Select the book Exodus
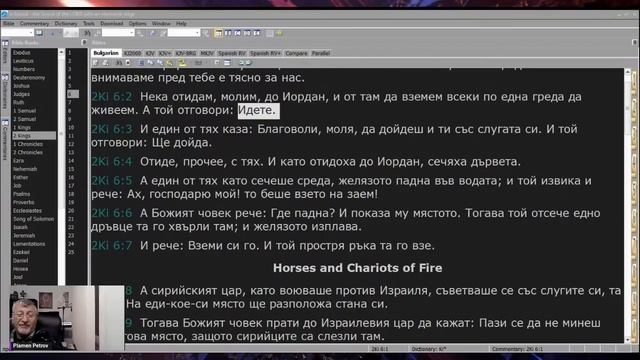The width and height of the screenshot is (640, 360). point(22,53)
